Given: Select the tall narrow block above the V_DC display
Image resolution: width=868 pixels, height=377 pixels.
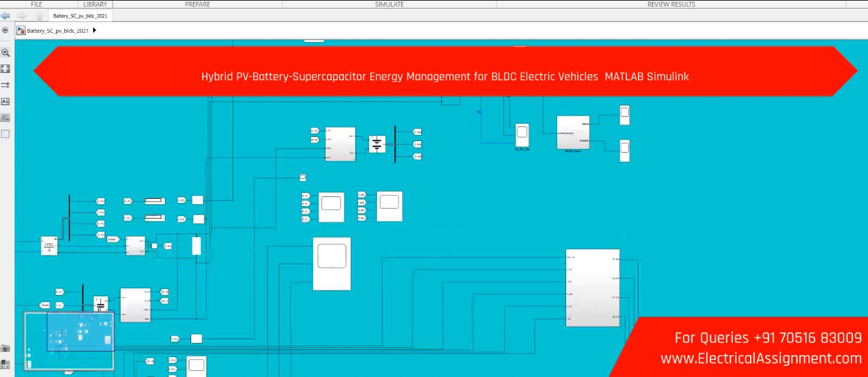Looking at the screenshot, I should 196,246.
